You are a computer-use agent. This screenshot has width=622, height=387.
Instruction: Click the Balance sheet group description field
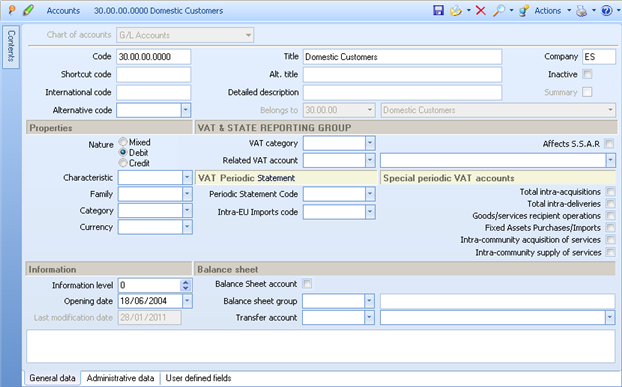click(497, 301)
